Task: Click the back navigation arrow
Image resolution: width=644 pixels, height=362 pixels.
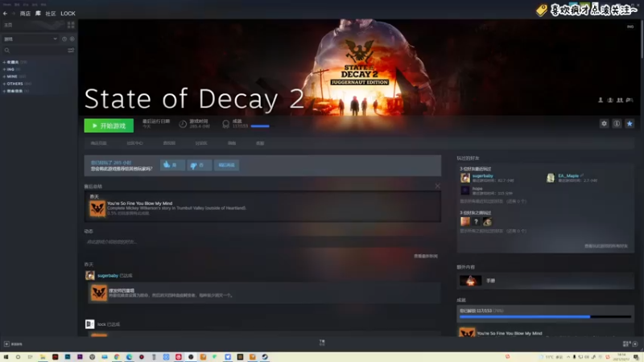Action: coord(5,14)
